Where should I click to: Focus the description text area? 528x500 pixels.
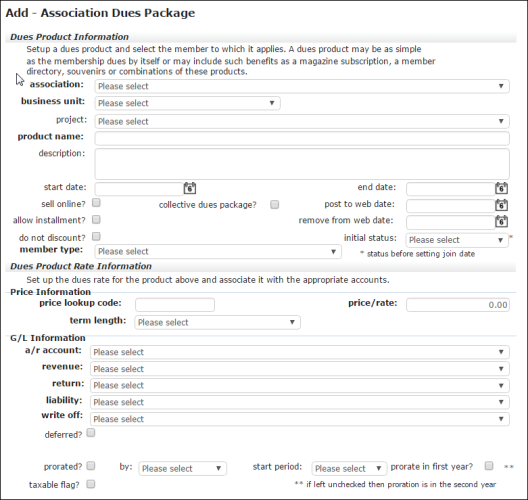pos(302,164)
